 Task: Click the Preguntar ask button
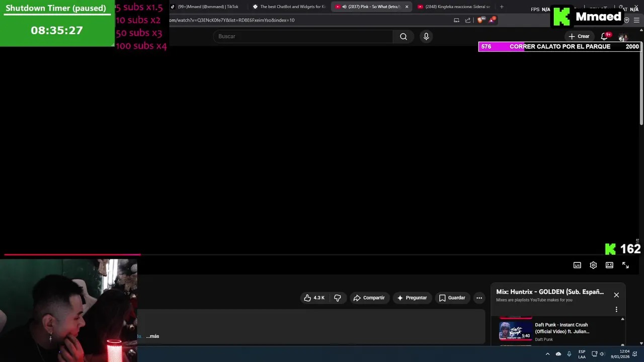click(x=412, y=298)
